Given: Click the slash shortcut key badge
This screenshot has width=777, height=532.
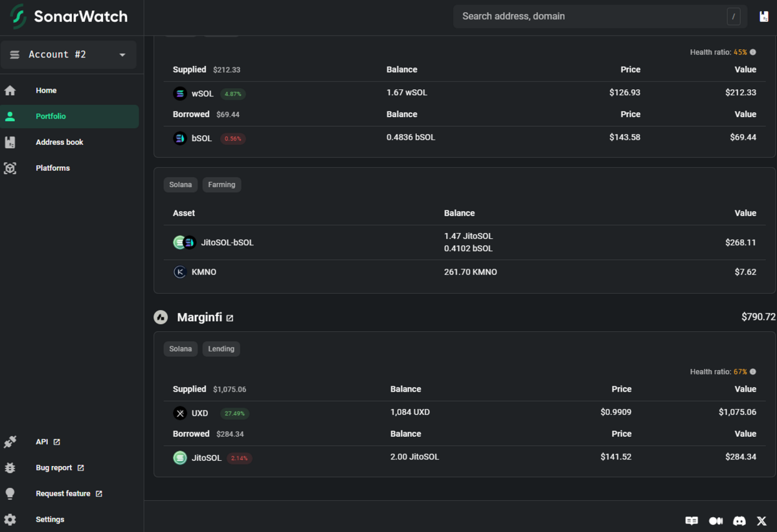Looking at the screenshot, I should tap(734, 17).
